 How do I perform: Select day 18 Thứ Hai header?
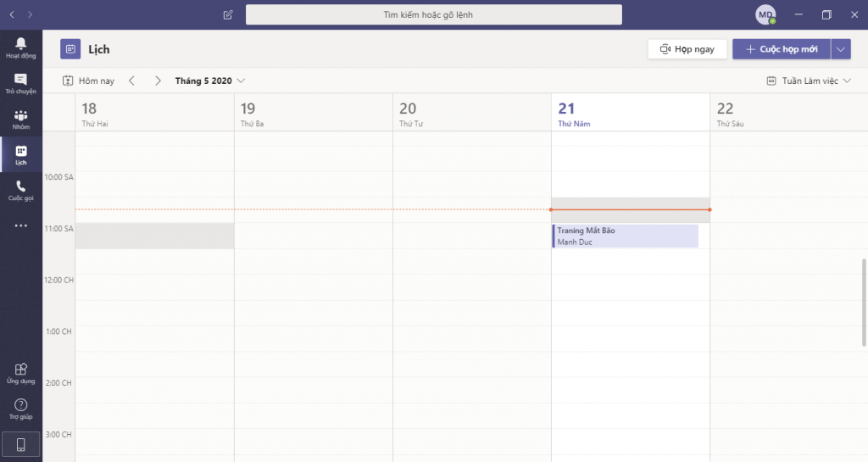[154, 113]
